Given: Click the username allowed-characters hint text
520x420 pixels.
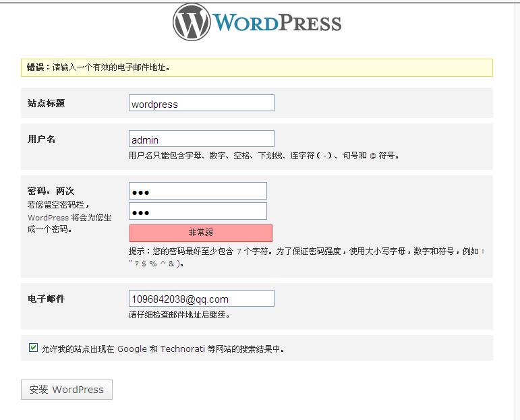Looking at the screenshot, I should [x=264, y=156].
